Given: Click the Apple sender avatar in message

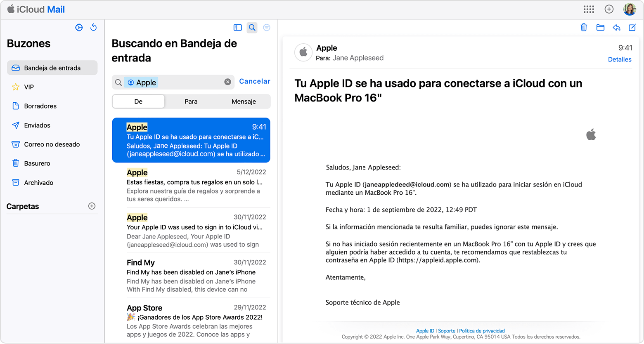Looking at the screenshot, I should tap(303, 52).
